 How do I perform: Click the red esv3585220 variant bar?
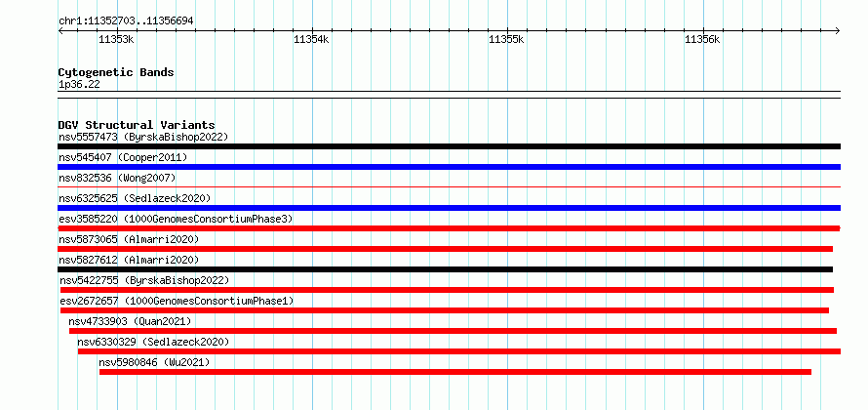tap(449, 228)
